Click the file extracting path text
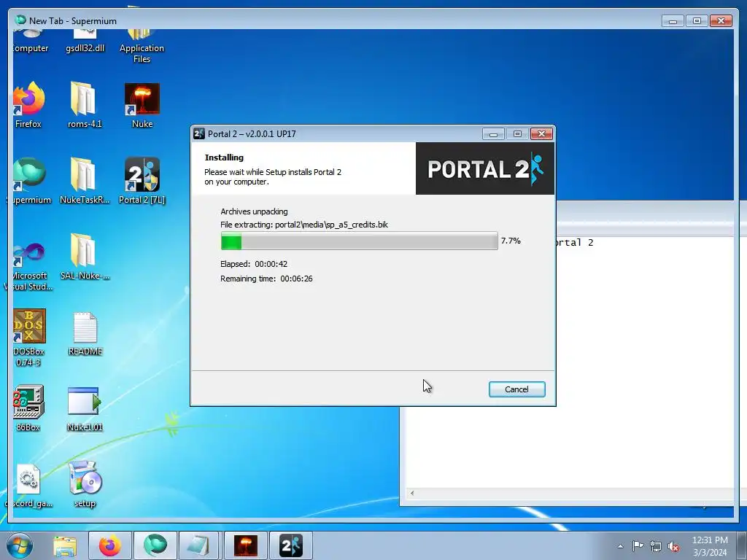 click(304, 225)
